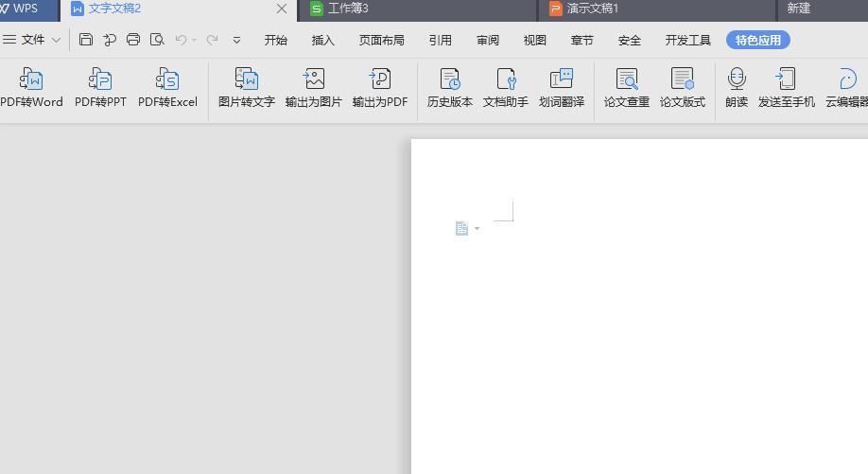The image size is (868, 474).
Task: Open the 文件 menu dropdown chevron
Action: tap(56, 40)
